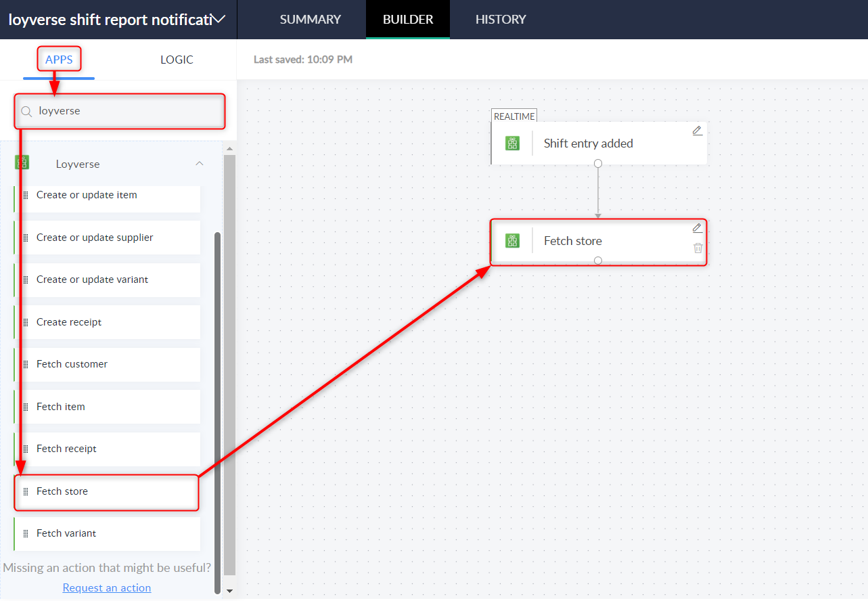This screenshot has height=601, width=868.
Task: Click the Loyverse icon on Shift entry added node
Action: pyautogui.click(x=513, y=143)
